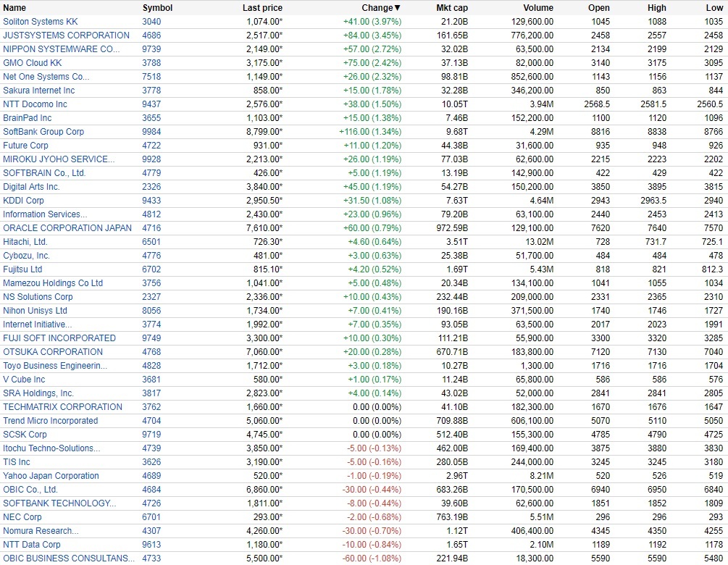Click symbol 3788 for GMO Cloud
The width and height of the screenshot is (728, 565).
151,63
